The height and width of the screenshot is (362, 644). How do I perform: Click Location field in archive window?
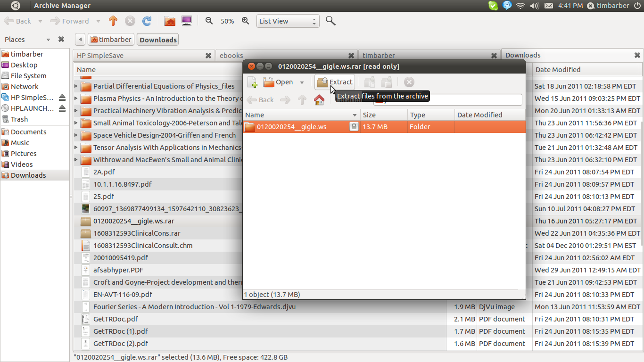click(x=447, y=100)
